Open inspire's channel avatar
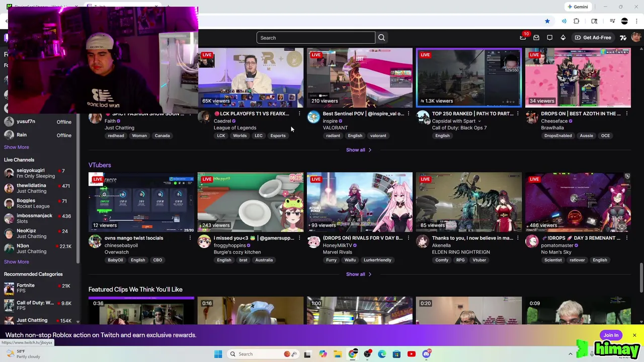 pos(313,117)
